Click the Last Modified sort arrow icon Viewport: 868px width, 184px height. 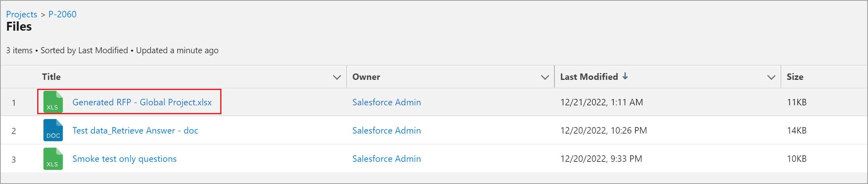(625, 76)
